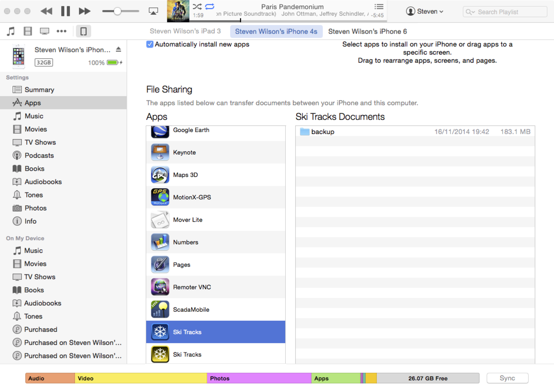Image resolution: width=554 pixels, height=392 pixels.
Task: Switch to Movies library icon
Action: coord(28,31)
